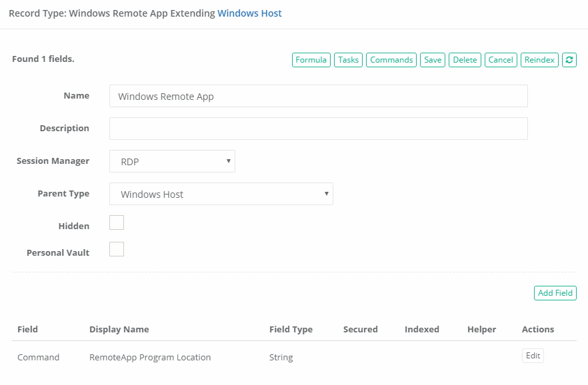Reindex the record type
This screenshot has height=385, width=588.
pyautogui.click(x=539, y=59)
